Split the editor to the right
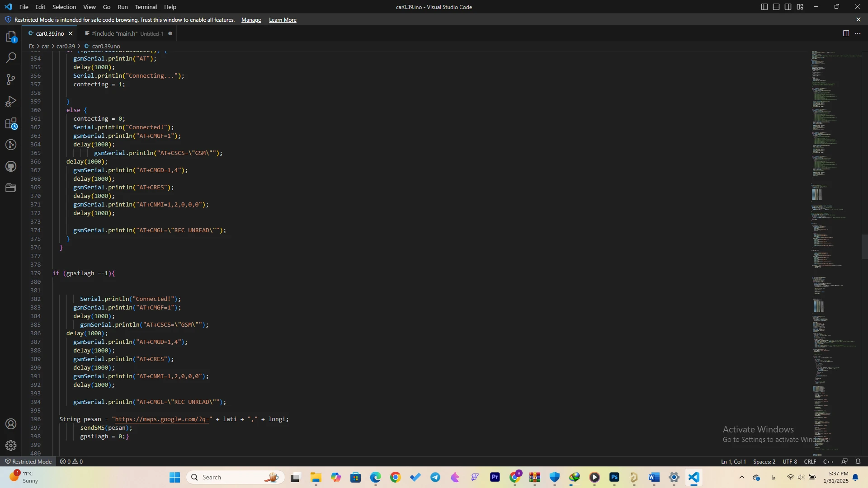The image size is (868, 488). [x=846, y=33]
